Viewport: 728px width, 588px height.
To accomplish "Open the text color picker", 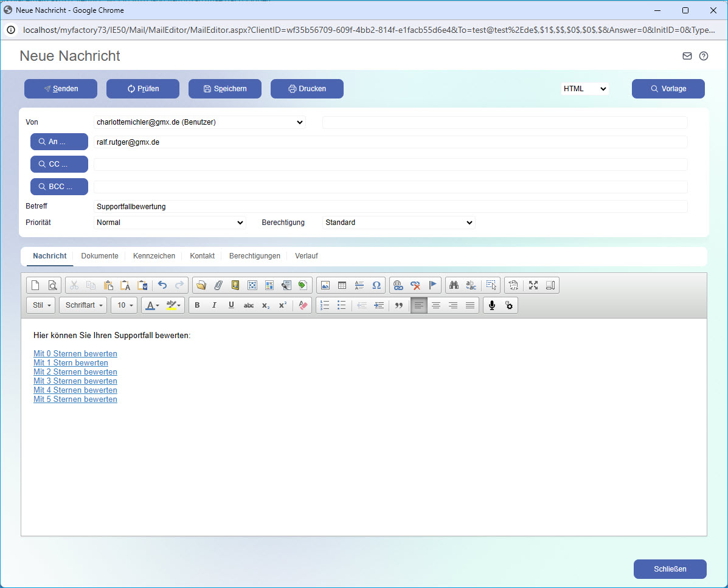I will click(x=151, y=305).
